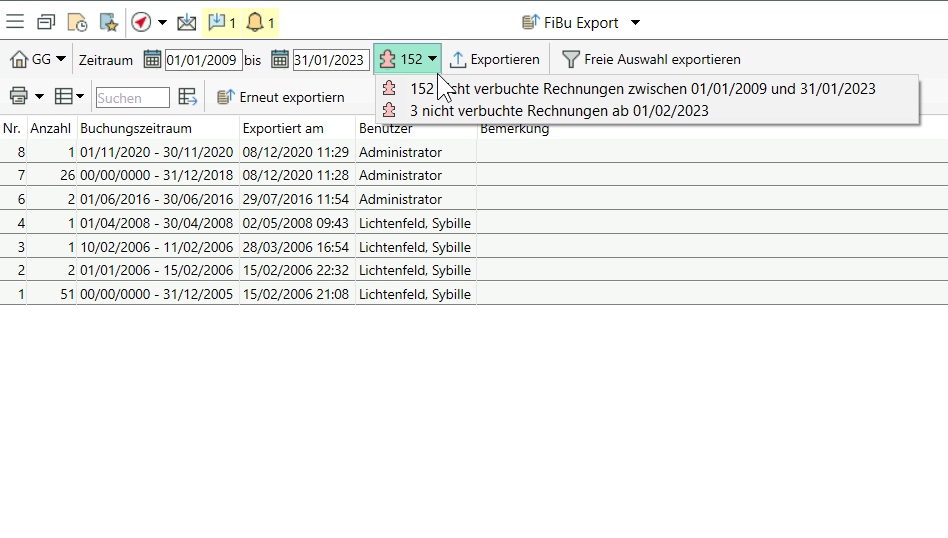This screenshot has width=948, height=538.
Task: Select 152 nicht verbuchte Rechnungen entry
Action: click(x=640, y=89)
